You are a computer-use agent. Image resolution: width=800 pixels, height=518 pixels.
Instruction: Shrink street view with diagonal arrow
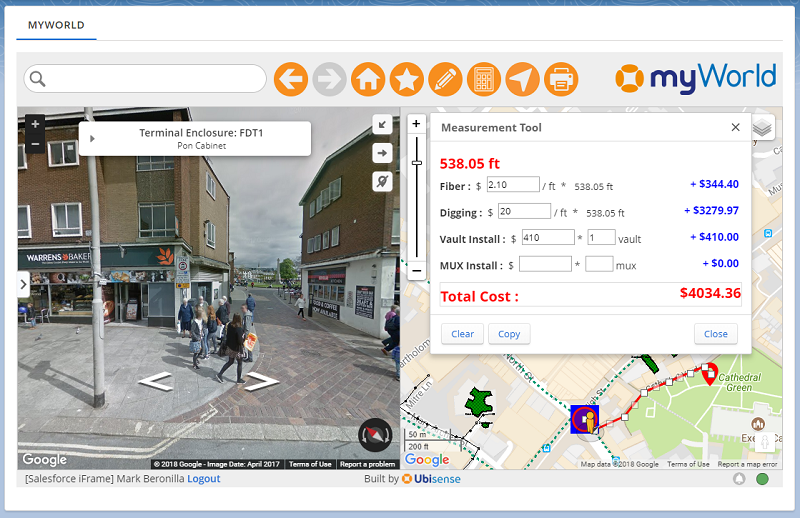(x=382, y=124)
